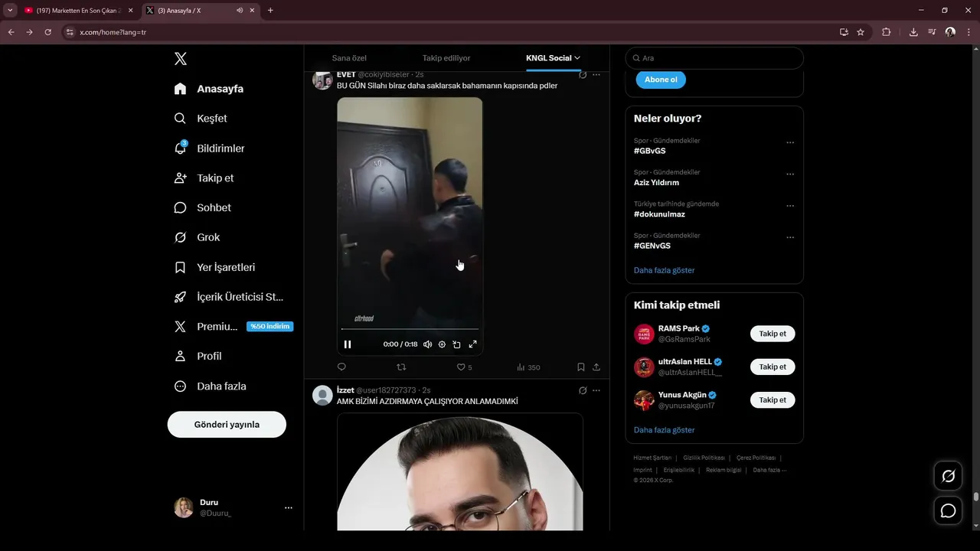The width and height of the screenshot is (980, 551).
Task: Reply to EVET's post
Action: tap(341, 367)
